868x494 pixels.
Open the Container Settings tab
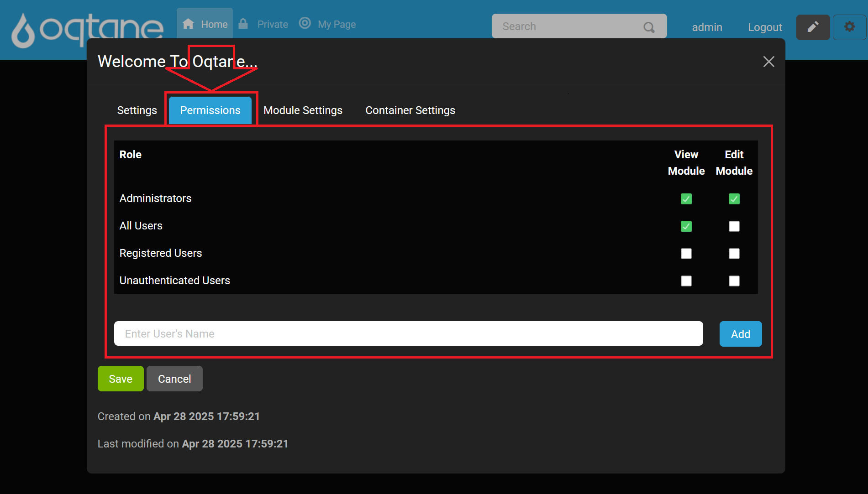[x=410, y=110]
